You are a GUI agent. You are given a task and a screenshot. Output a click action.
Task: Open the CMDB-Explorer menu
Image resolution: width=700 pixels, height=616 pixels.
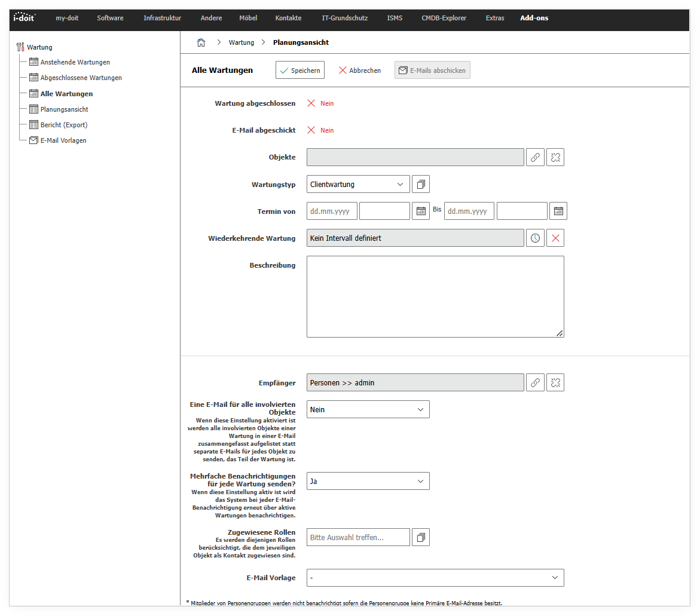point(444,18)
